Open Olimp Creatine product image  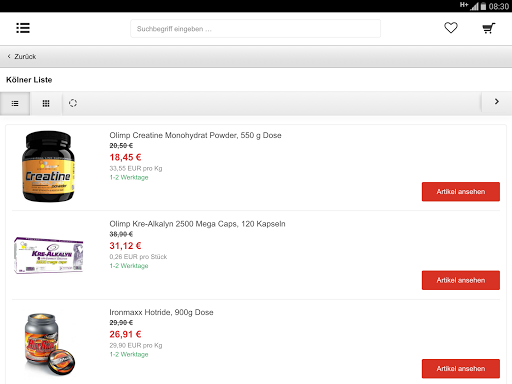click(x=49, y=166)
